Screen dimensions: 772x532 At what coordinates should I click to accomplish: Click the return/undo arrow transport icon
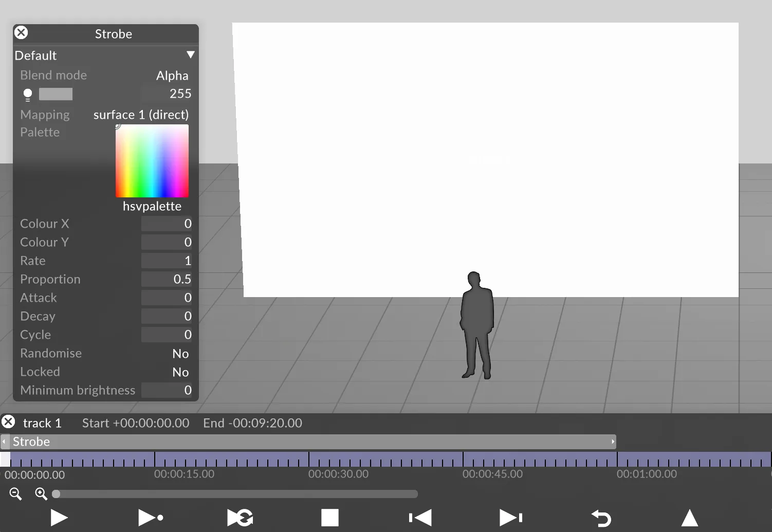tap(601, 518)
